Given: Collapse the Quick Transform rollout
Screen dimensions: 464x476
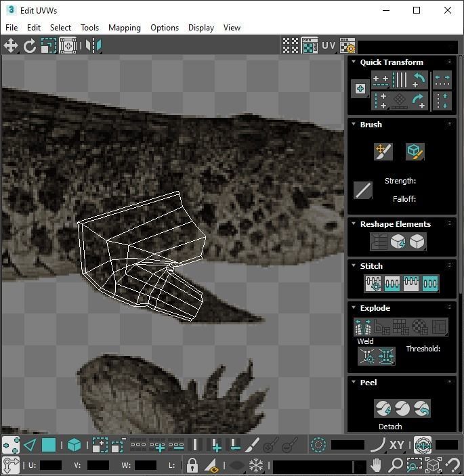Looking at the screenshot, I should click(x=354, y=62).
